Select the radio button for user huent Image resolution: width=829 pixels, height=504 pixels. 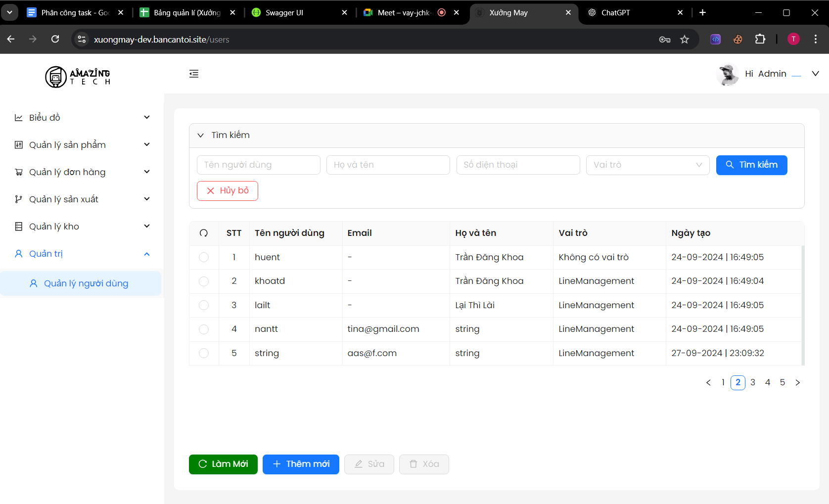point(204,257)
